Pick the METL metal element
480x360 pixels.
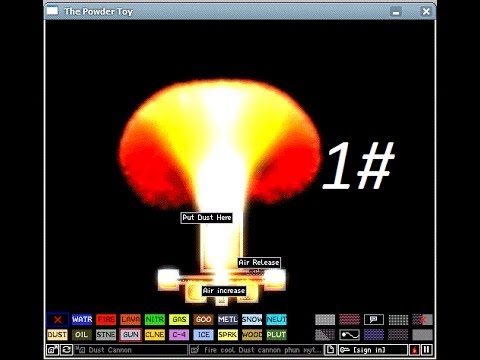tap(228, 319)
